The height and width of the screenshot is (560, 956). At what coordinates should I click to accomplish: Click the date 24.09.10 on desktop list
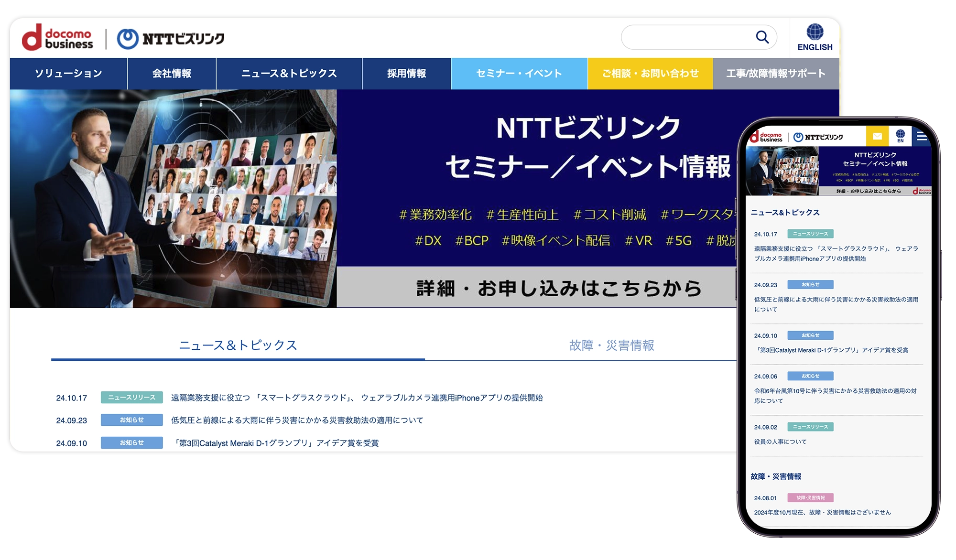(72, 443)
